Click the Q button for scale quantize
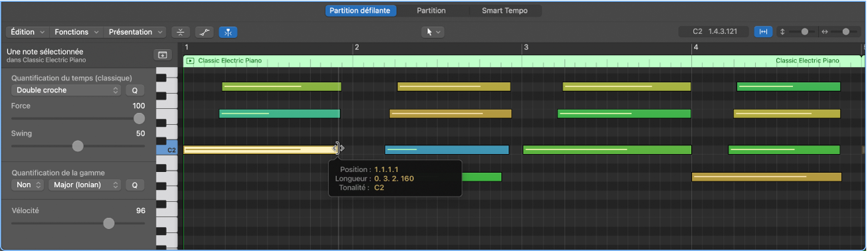The width and height of the screenshot is (868, 251). (x=135, y=185)
